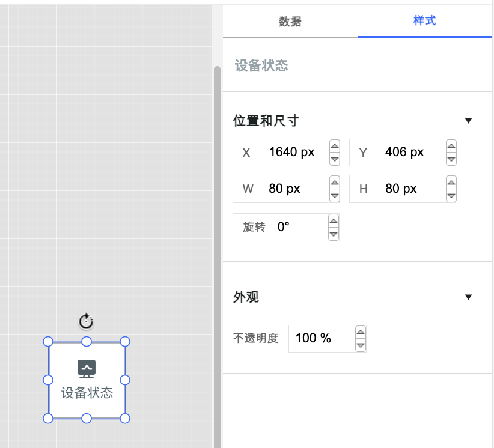Screen dimensions: 494x448
Task: Click the left-middle resize handle of widget
Action: point(48,380)
